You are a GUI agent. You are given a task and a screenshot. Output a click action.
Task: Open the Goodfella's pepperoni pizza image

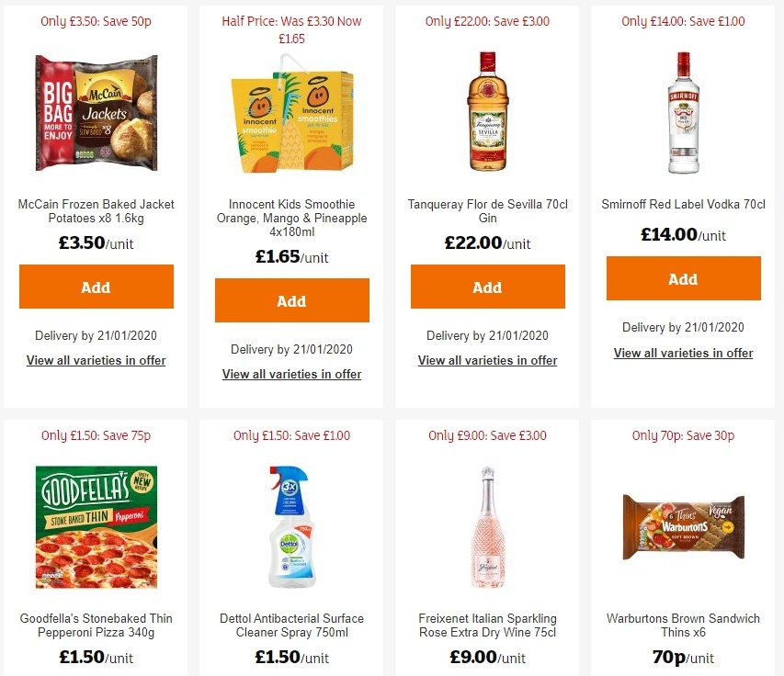pos(96,526)
